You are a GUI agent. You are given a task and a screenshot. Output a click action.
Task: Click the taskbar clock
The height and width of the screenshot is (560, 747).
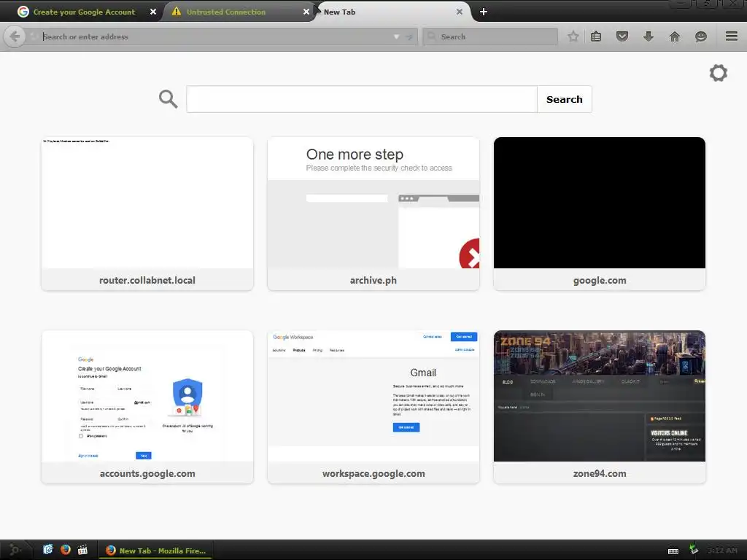(721, 550)
